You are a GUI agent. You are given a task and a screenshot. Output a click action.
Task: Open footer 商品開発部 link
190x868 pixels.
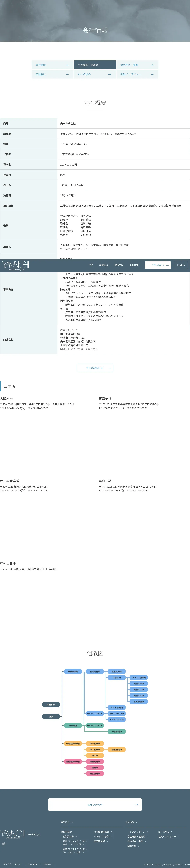(101, 841)
